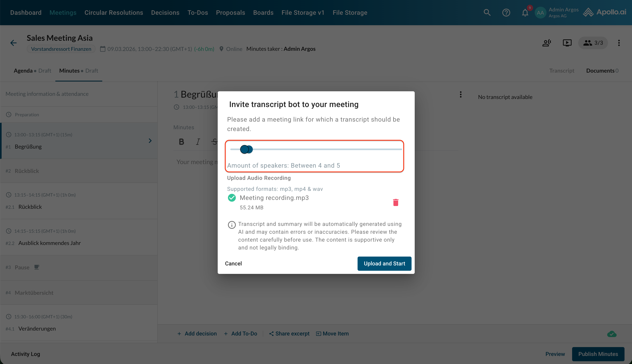Click the transcript bot voice icon
This screenshot has height=364, width=632.
click(546, 43)
